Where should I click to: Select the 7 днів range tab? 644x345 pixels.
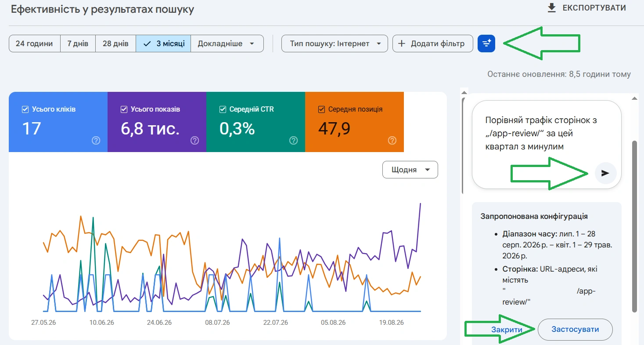pos(78,44)
